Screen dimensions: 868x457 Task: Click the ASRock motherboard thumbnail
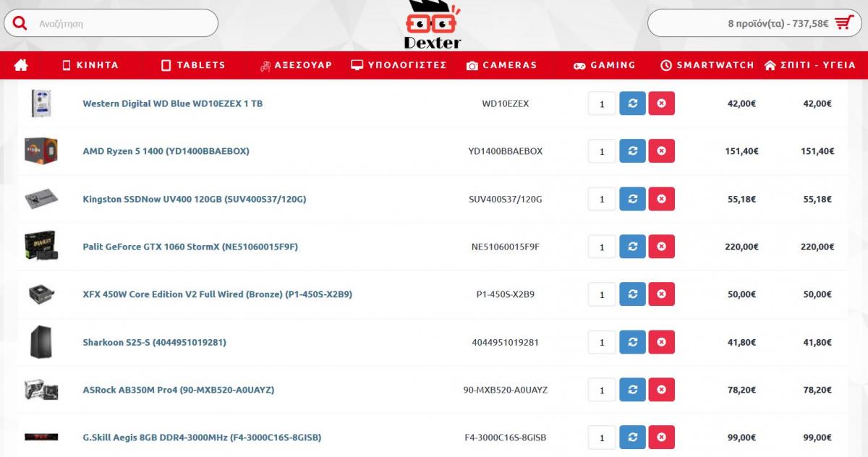(41, 390)
